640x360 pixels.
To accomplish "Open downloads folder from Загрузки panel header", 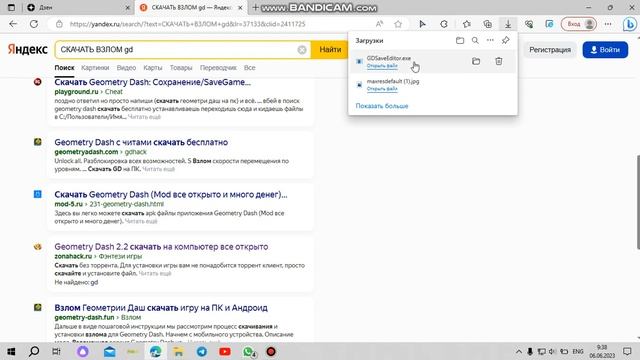I will pos(460,40).
